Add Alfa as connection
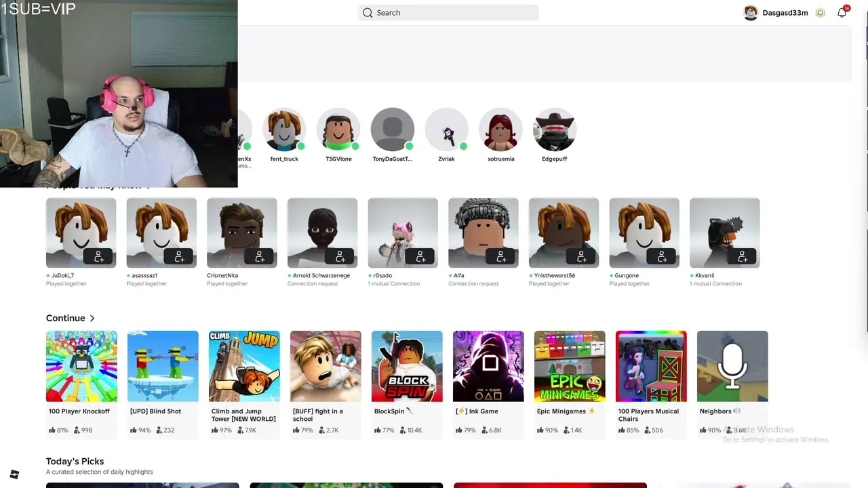868x488 pixels. (501, 257)
